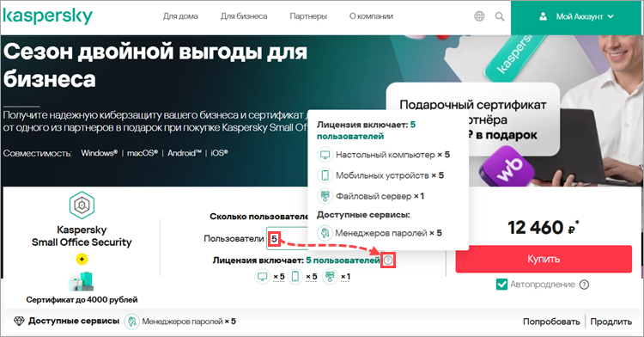Click Менеджеров паролей × 5 bottom bar text
Screen dimensions: 644x337
(x=189, y=322)
